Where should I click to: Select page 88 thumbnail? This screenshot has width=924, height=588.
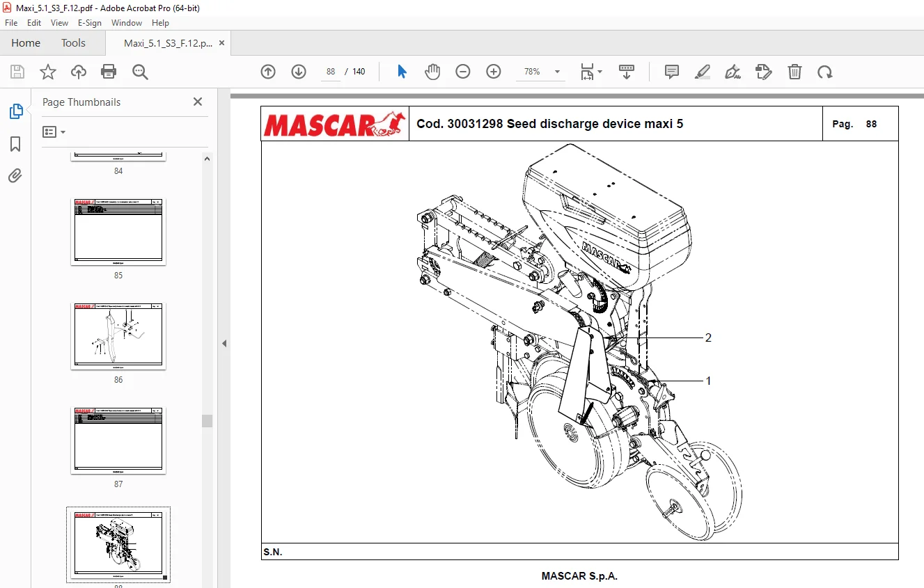(118, 545)
